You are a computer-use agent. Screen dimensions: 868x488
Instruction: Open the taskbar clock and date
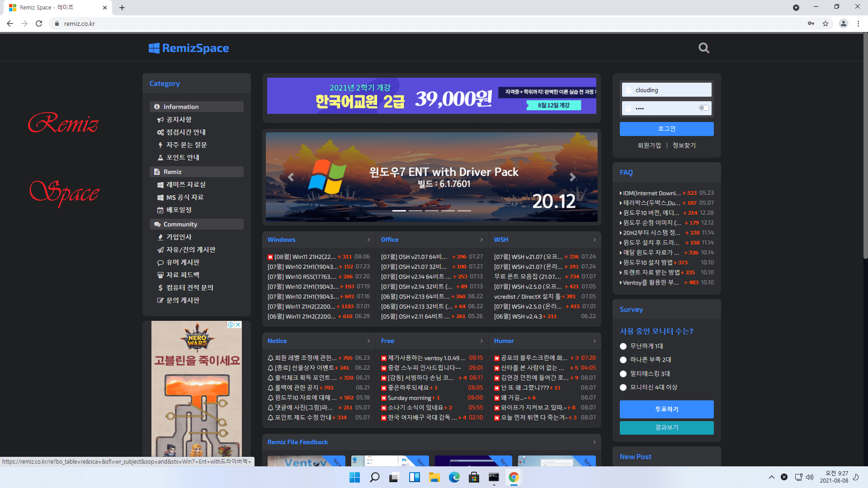click(835, 477)
